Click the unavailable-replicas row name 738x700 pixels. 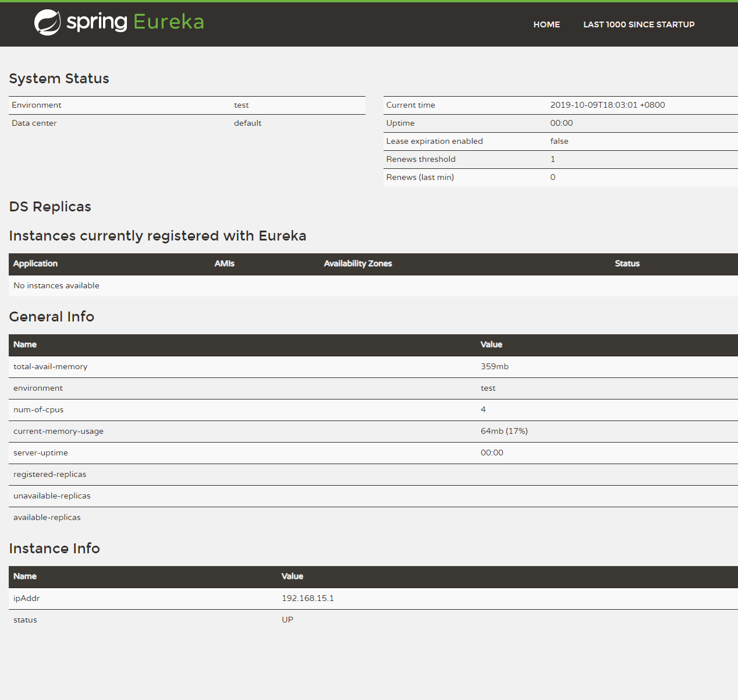click(52, 496)
